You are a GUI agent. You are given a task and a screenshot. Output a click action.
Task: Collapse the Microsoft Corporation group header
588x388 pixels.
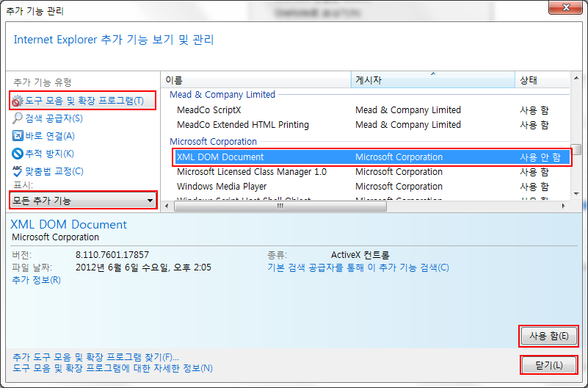click(213, 142)
